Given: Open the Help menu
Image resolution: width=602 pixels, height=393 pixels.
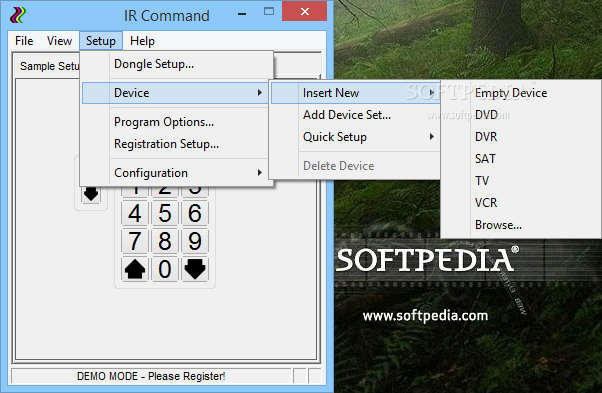Looking at the screenshot, I should (142, 41).
